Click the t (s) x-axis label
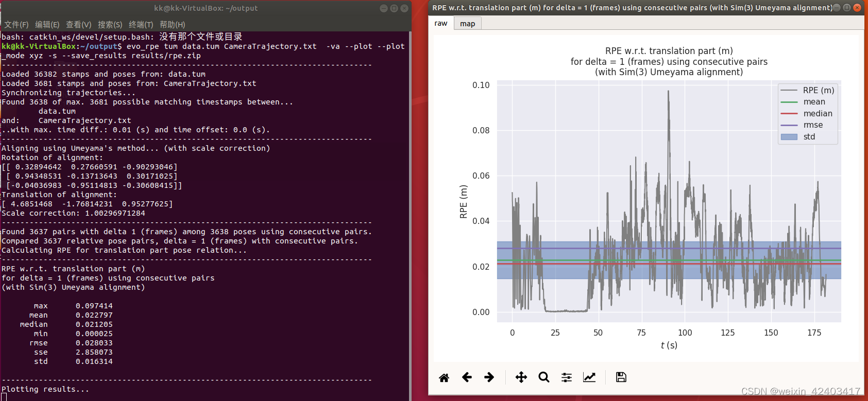Viewport: 868px width, 401px height. (669, 345)
